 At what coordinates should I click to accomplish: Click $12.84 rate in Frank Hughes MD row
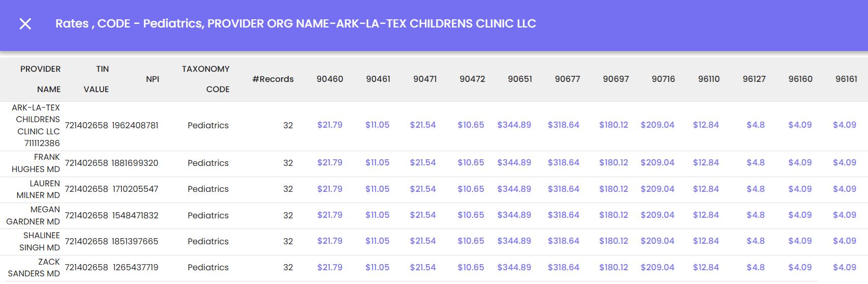click(x=706, y=162)
